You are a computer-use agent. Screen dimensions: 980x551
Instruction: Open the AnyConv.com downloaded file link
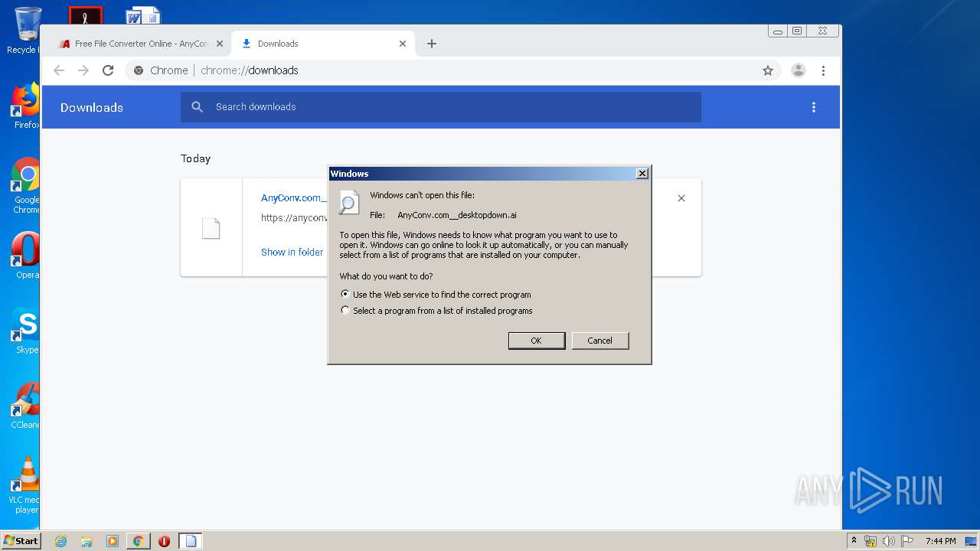(294, 197)
